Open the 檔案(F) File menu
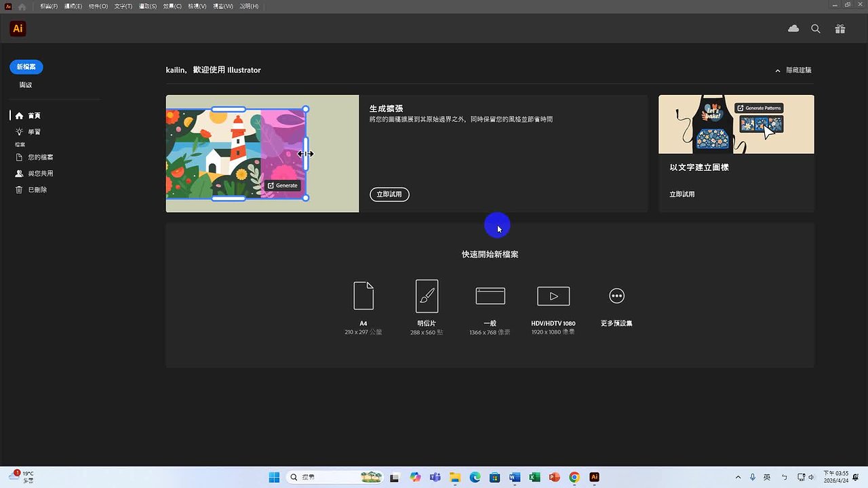The image size is (868, 488). click(49, 6)
